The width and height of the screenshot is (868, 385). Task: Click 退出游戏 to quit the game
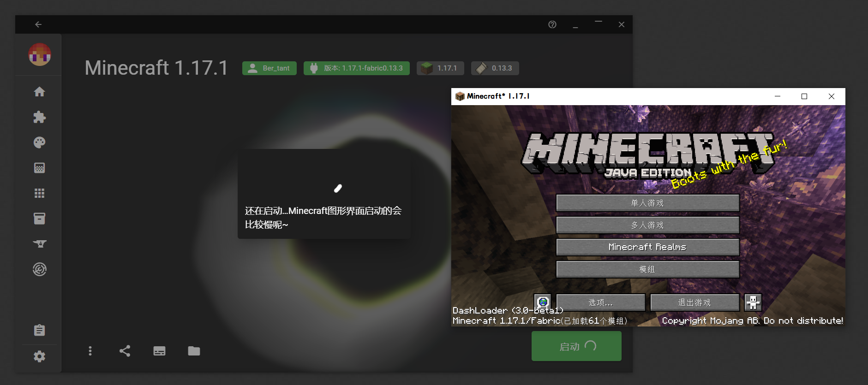click(694, 302)
